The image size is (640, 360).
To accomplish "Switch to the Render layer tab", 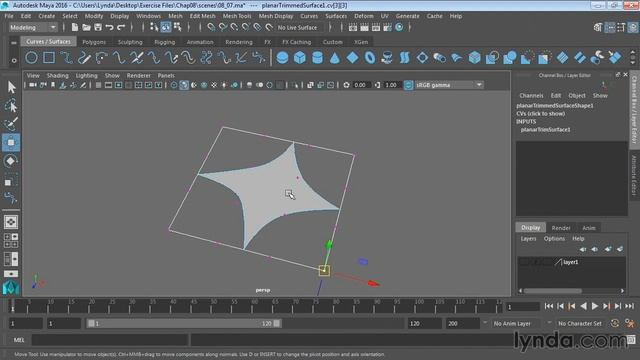I will 561,228.
